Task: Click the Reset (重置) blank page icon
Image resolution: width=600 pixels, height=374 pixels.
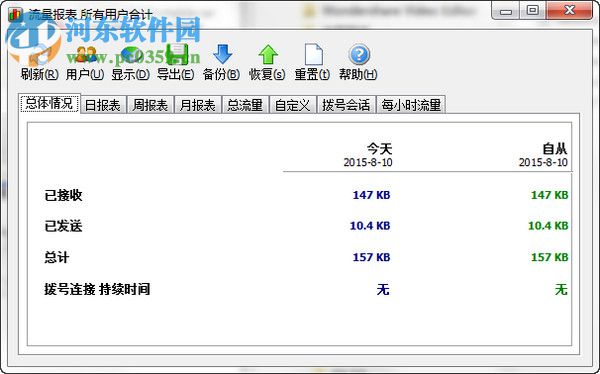Action: pyautogui.click(x=313, y=54)
